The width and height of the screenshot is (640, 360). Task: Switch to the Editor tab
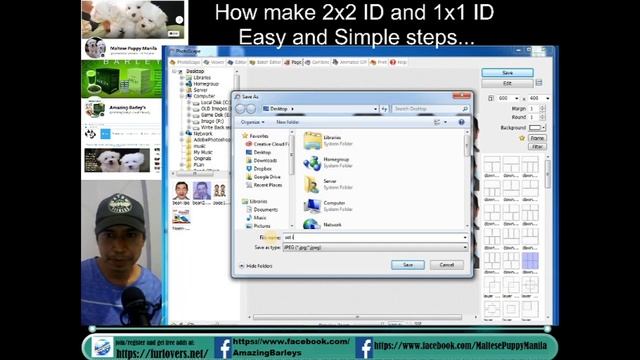coord(237,62)
